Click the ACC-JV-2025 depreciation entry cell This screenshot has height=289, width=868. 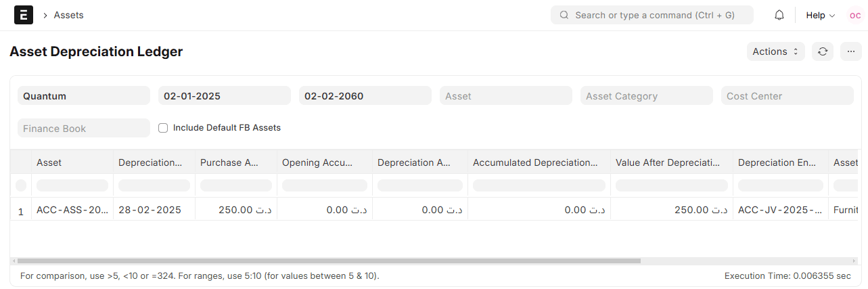point(781,210)
